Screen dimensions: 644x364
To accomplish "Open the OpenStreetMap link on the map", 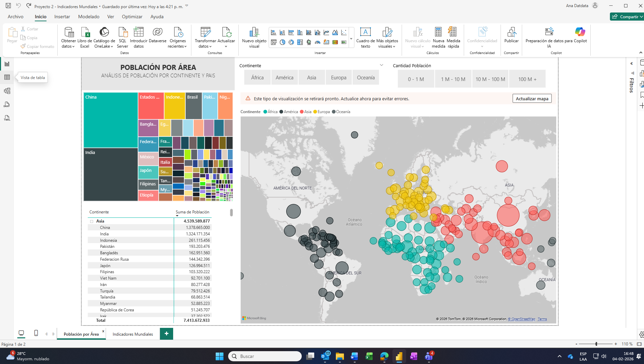I will coord(522,319).
